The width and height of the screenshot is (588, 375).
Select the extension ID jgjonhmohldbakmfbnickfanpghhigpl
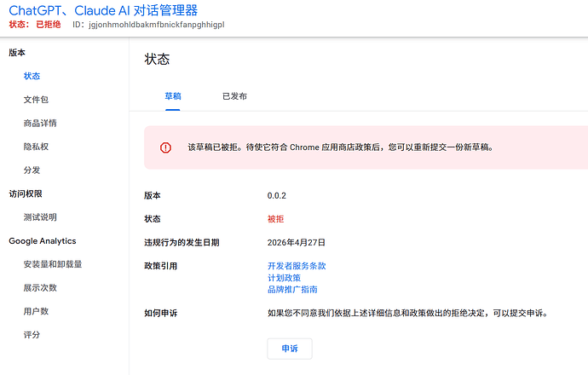(157, 25)
